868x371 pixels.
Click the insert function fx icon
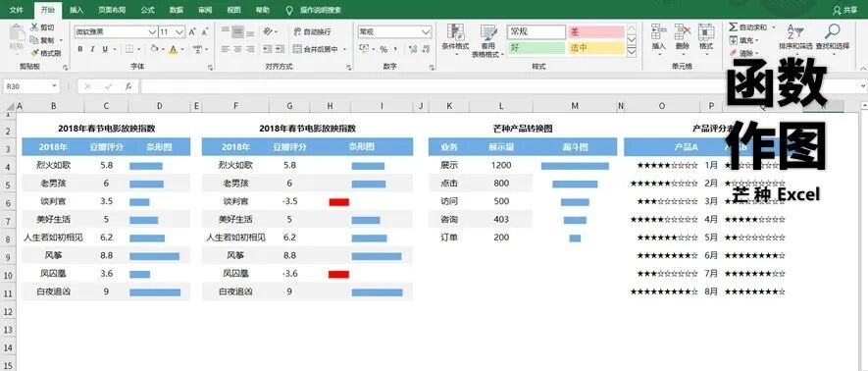[x=128, y=86]
